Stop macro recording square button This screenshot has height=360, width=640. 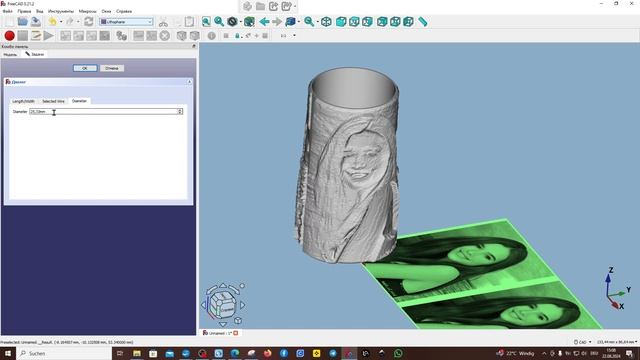pos(22,36)
